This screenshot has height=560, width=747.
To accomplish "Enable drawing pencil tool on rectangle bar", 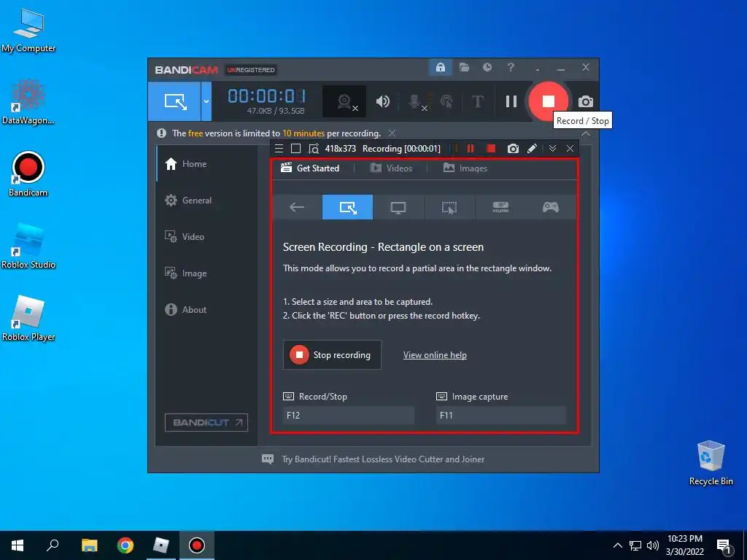I will pyautogui.click(x=532, y=149).
